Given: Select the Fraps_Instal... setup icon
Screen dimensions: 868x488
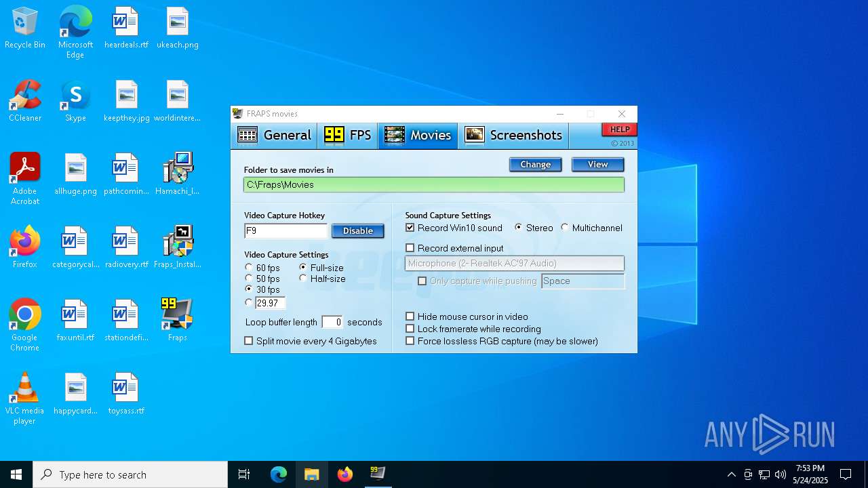Looking at the screenshot, I should click(178, 248).
